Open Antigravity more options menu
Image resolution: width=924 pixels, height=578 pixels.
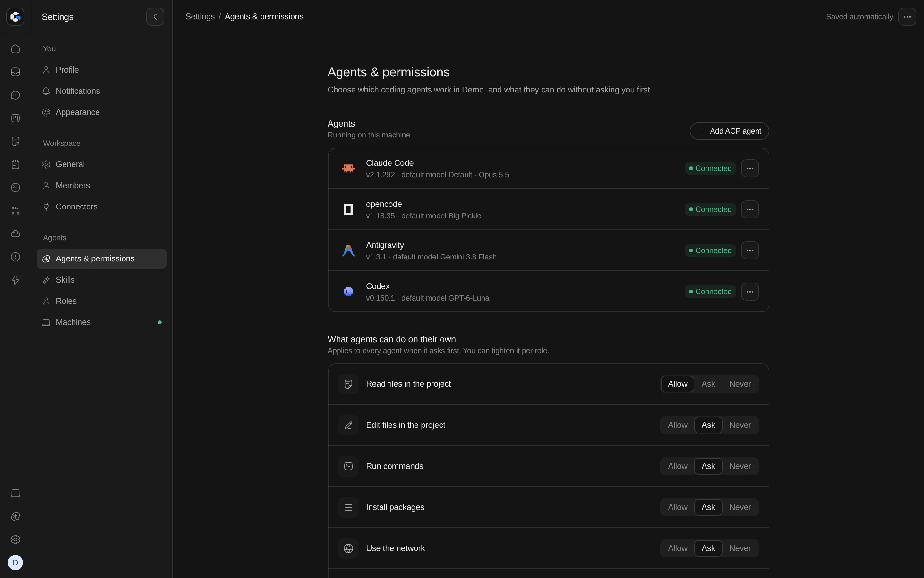[750, 250]
